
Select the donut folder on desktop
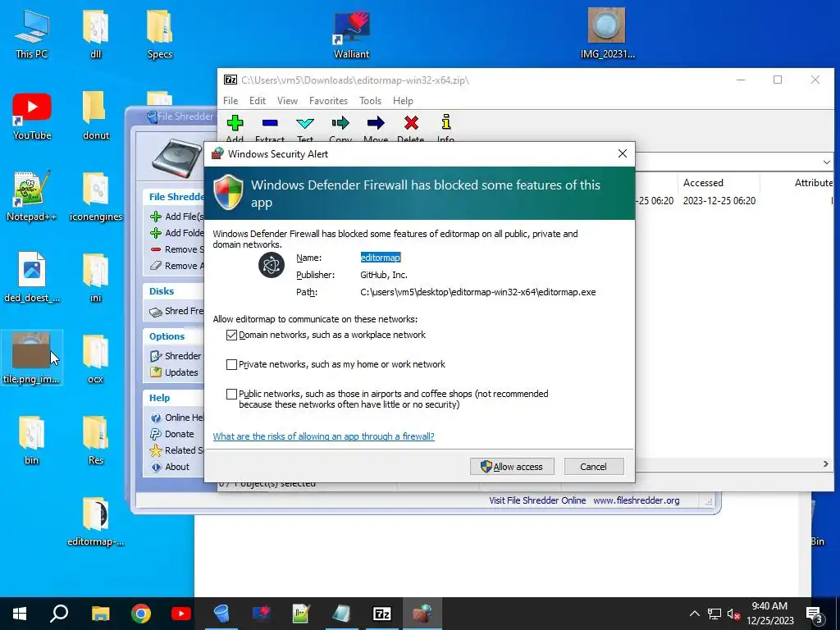coord(96,116)
